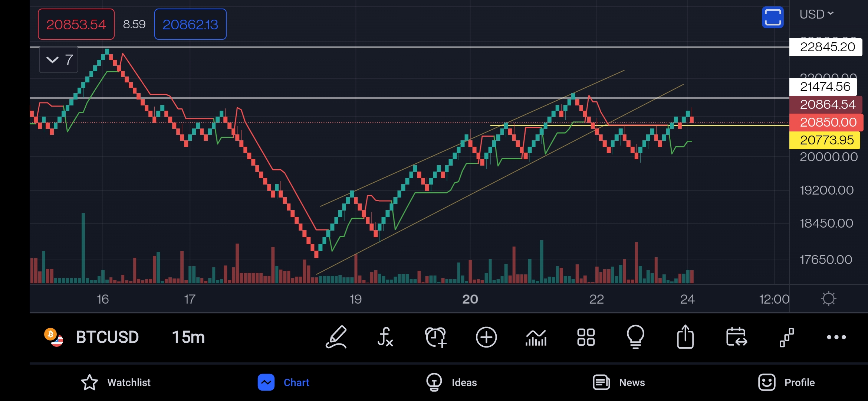Open the object tree nodes icon
Image resolution: width=868 pixels, height=401 pixels.
[x=786, y=337]
